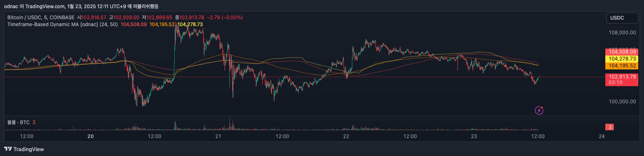This screenshot has width=644, height=156.
Task: Click the purple lightning bolt icon
Action: 539,110
